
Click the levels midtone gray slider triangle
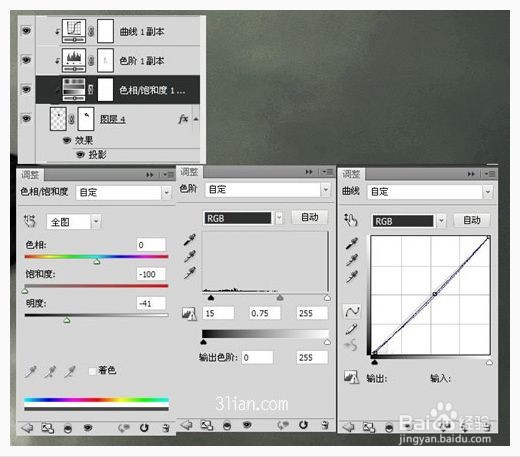[280, 298]
